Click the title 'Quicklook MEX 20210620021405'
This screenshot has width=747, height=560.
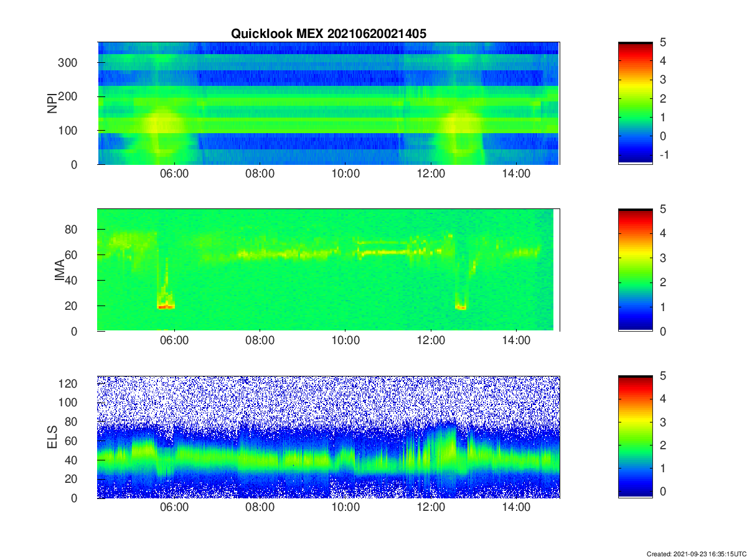coord(329,34)
